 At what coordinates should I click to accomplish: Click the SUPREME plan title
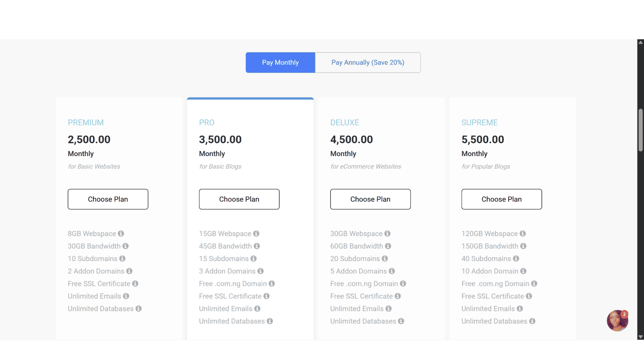pos(479,123)
